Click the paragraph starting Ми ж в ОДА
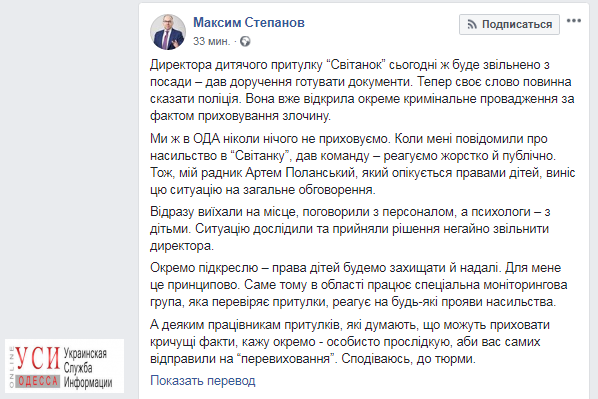 point(362,164)
